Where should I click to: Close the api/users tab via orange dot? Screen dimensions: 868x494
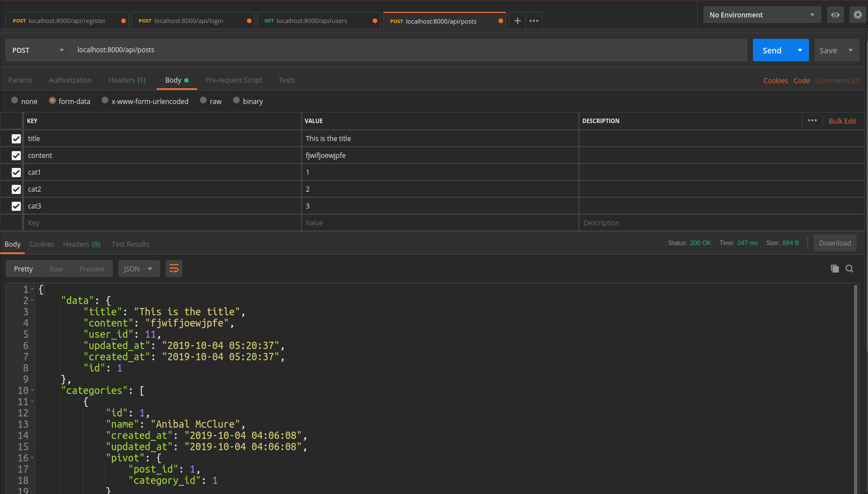tap(375, 21)
